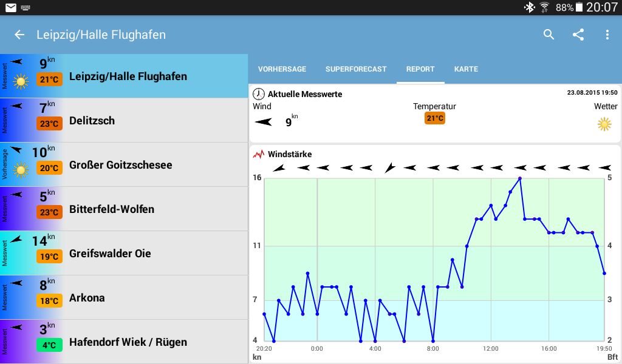Open the KARTE tab
This screenshot has height=364, width=622.
tap(466, 69)
